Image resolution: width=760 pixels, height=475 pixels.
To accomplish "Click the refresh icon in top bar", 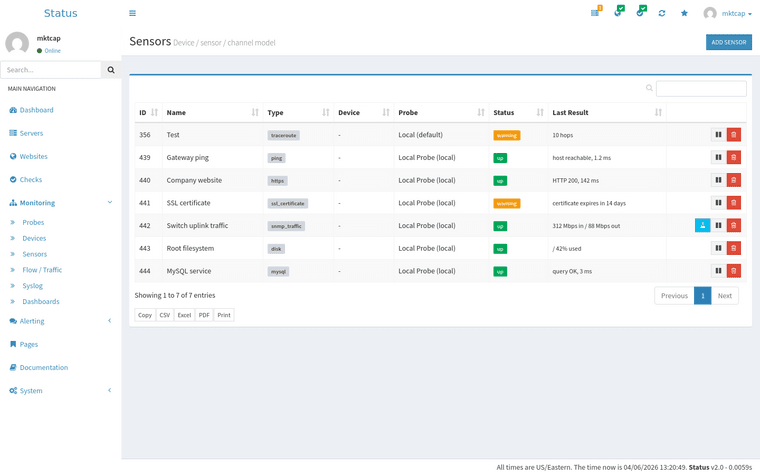I will click(x=662, y=13).
